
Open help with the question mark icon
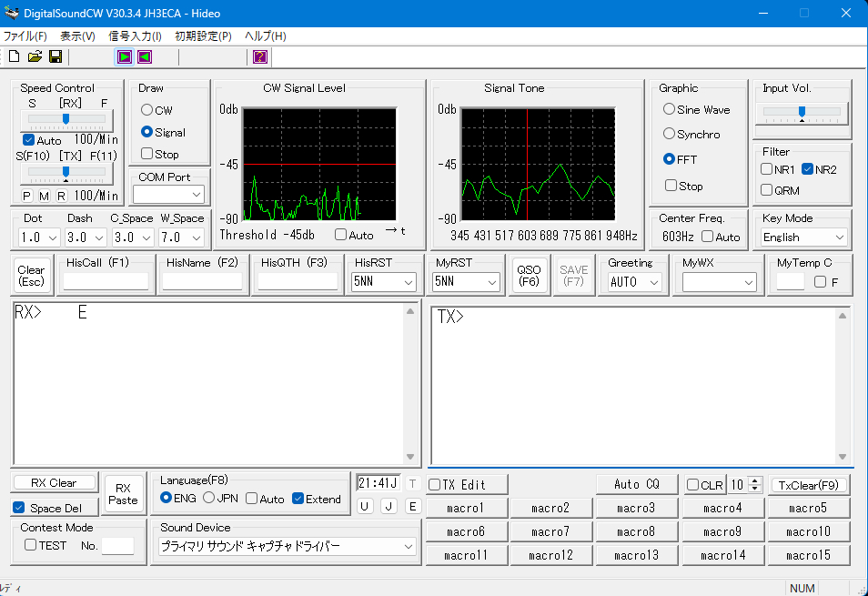(x=259, y=57)
